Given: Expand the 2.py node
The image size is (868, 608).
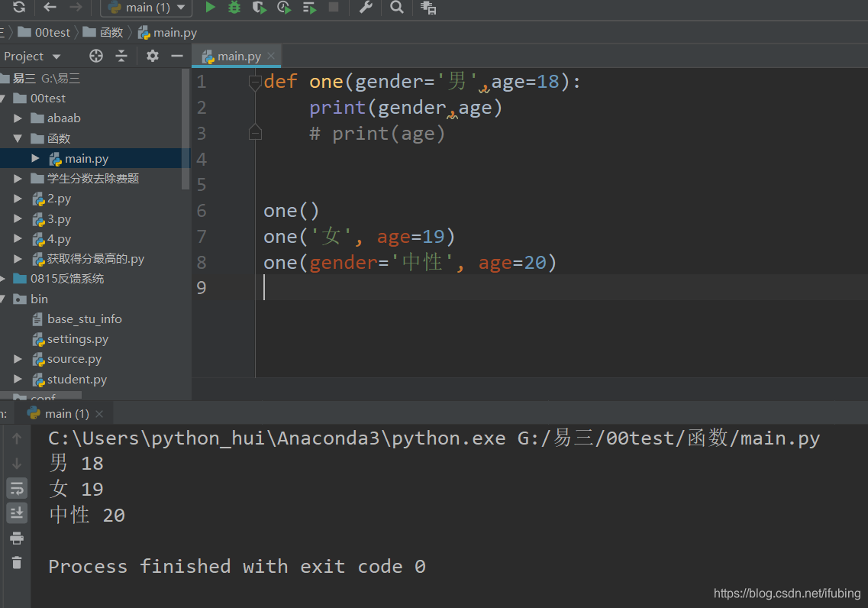Looking at the screenshot, I should click(x=18, y=199).
